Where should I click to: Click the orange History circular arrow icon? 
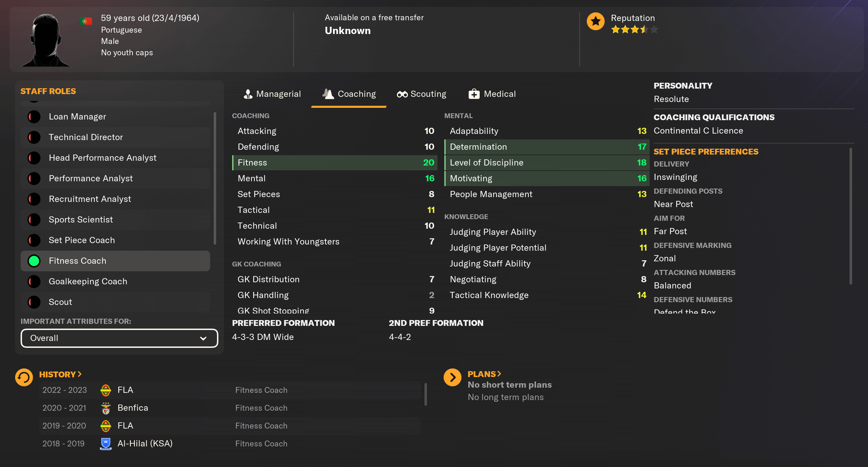tap(24, 377)
